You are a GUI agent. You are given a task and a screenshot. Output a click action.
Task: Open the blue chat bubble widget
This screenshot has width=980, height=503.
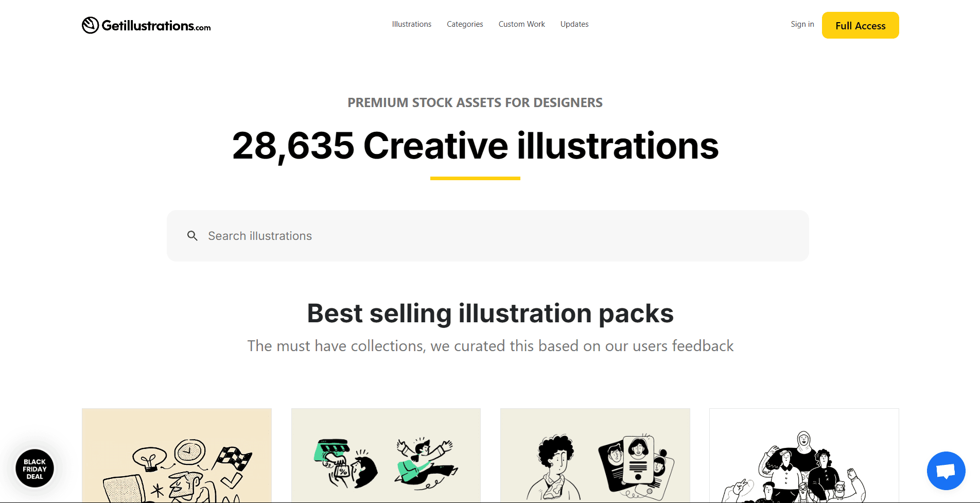pyautogui.click(x=946, y=471)
